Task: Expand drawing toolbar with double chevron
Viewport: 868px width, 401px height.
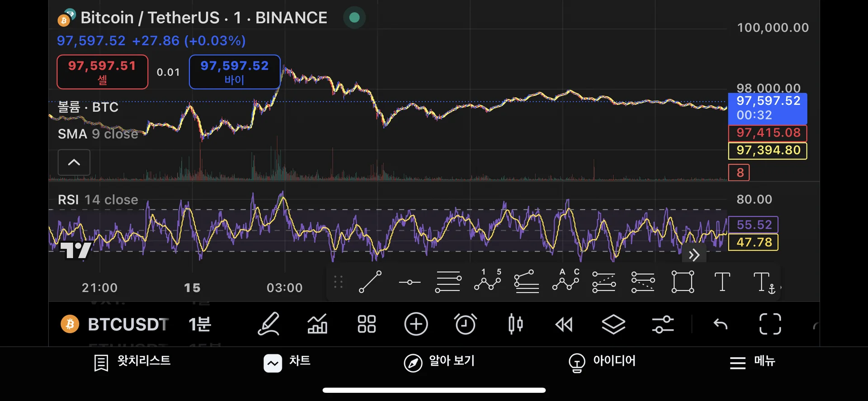Action: 694,255
